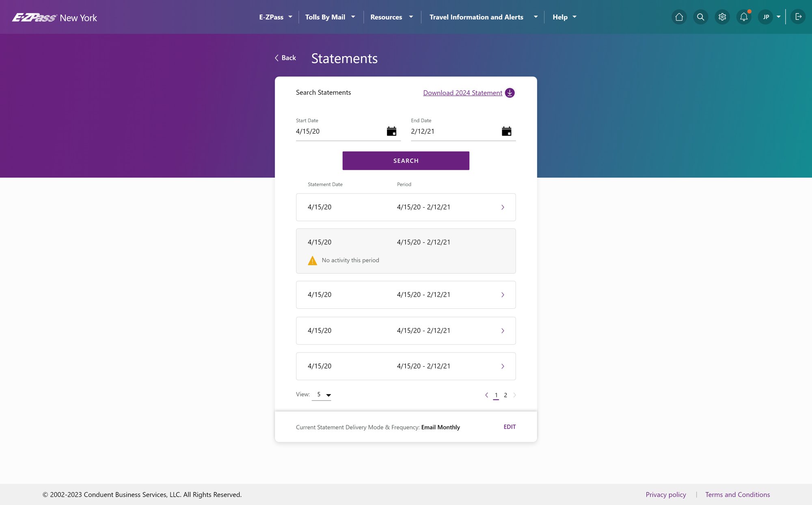Click EDIT for statement delivery mode
Screen dimensions: 812x505
coord(510,427)
